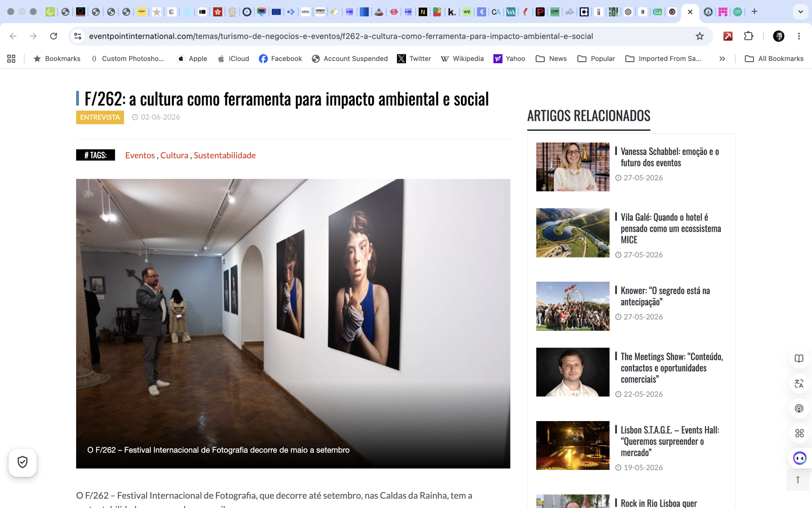The width and height of the screenshot is (812, 508).
Task: Open the Twitter bookmark
Action: tap(414, 59)
